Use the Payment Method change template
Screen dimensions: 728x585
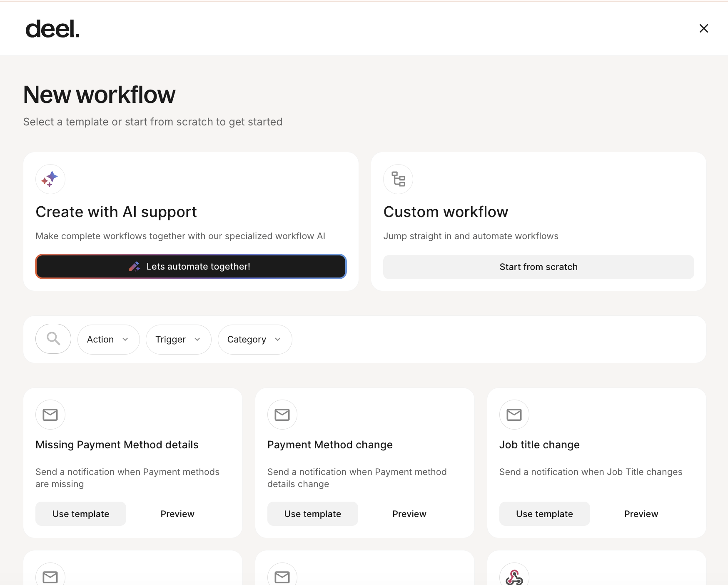(312, 514)
